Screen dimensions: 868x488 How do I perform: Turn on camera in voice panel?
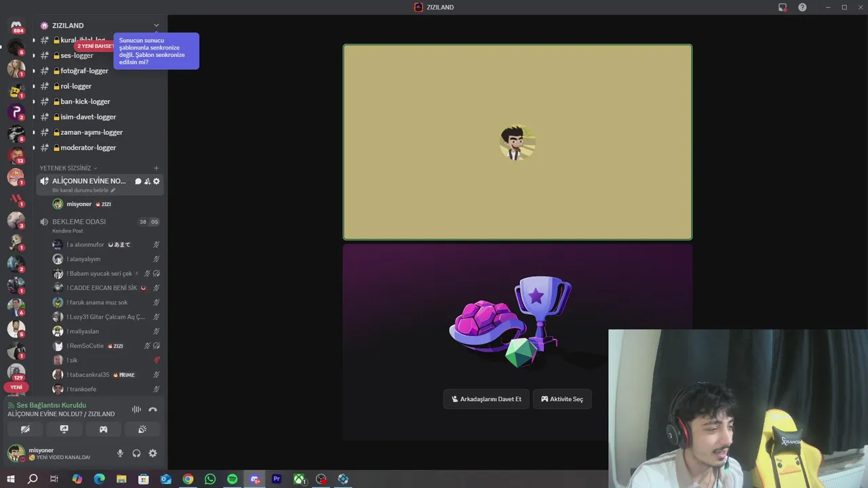click(x=25, y=429)
